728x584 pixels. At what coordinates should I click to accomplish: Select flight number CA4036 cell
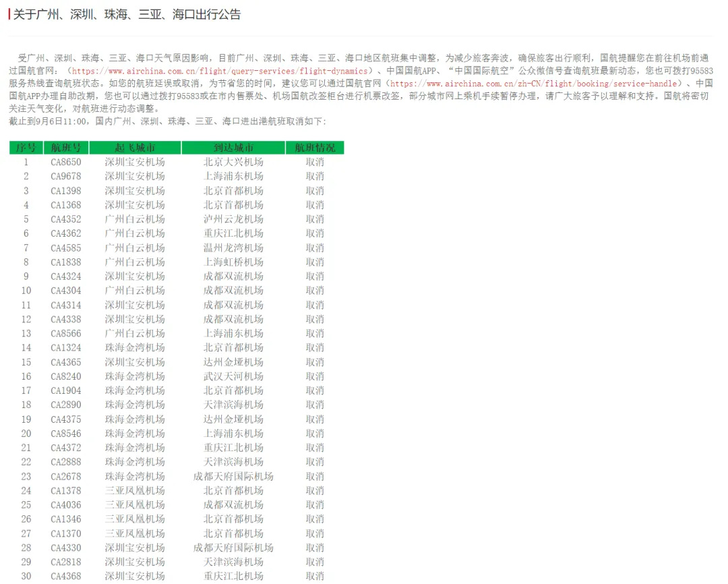coord(66,505)
